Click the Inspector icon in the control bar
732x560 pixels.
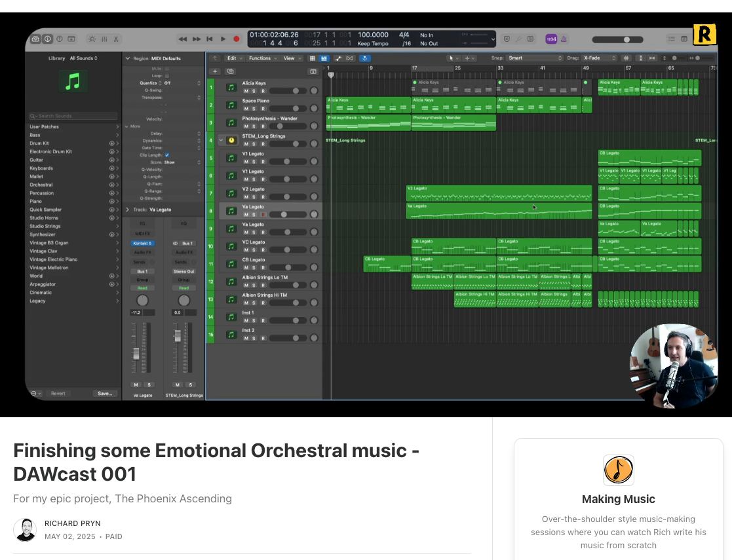47,39
